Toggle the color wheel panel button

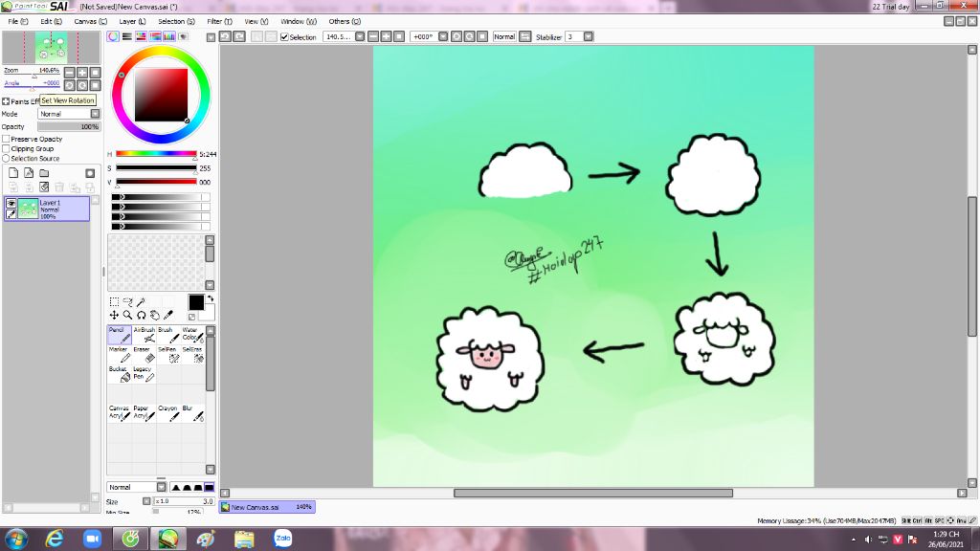coord(113,37)
